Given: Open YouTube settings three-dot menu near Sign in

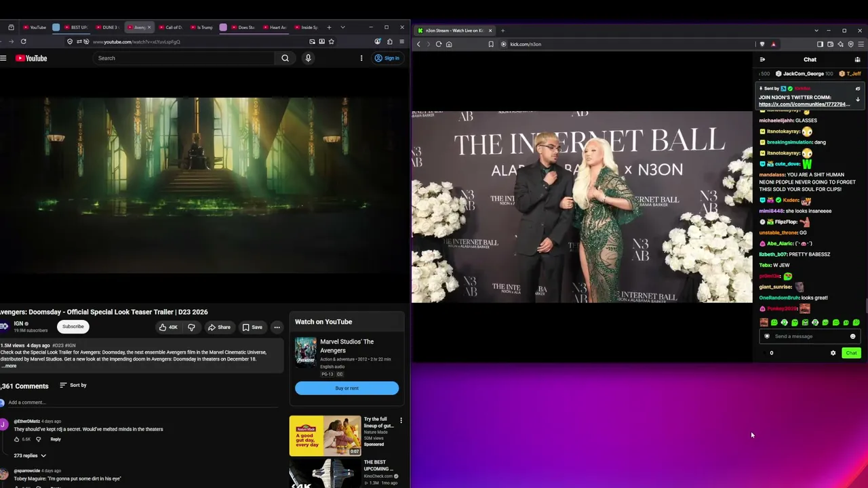Looking at the screenshot, I should (x=361, y=58).
